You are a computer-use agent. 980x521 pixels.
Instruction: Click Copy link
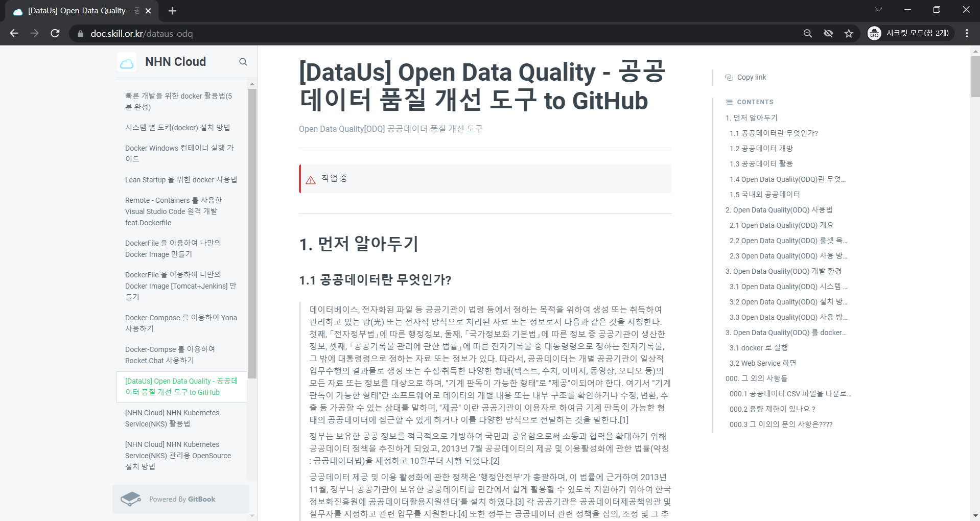click(751, 78)
